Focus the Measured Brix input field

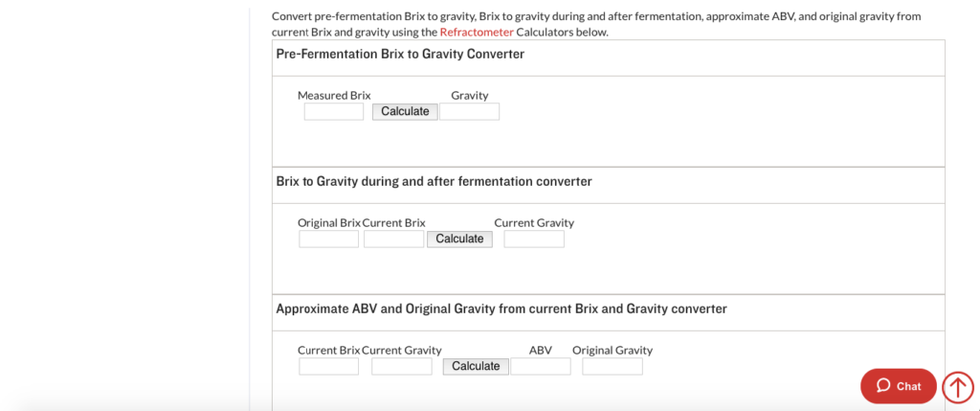(334, 112)
